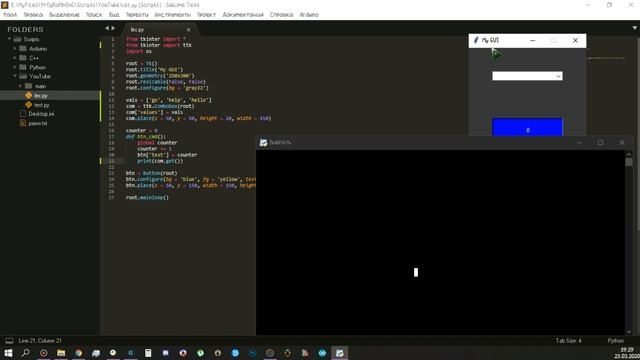Expand the main folder

pos(21,86)
